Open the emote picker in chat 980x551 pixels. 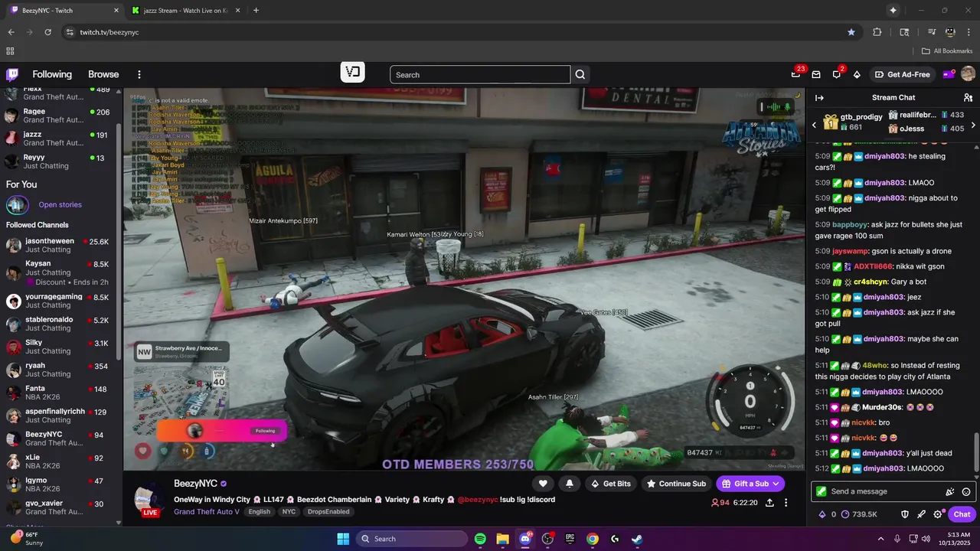[x=966, y=492]
